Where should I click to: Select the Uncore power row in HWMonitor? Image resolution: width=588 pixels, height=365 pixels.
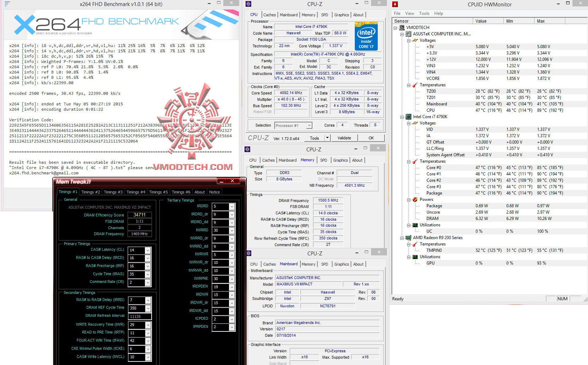click(489, 212)
